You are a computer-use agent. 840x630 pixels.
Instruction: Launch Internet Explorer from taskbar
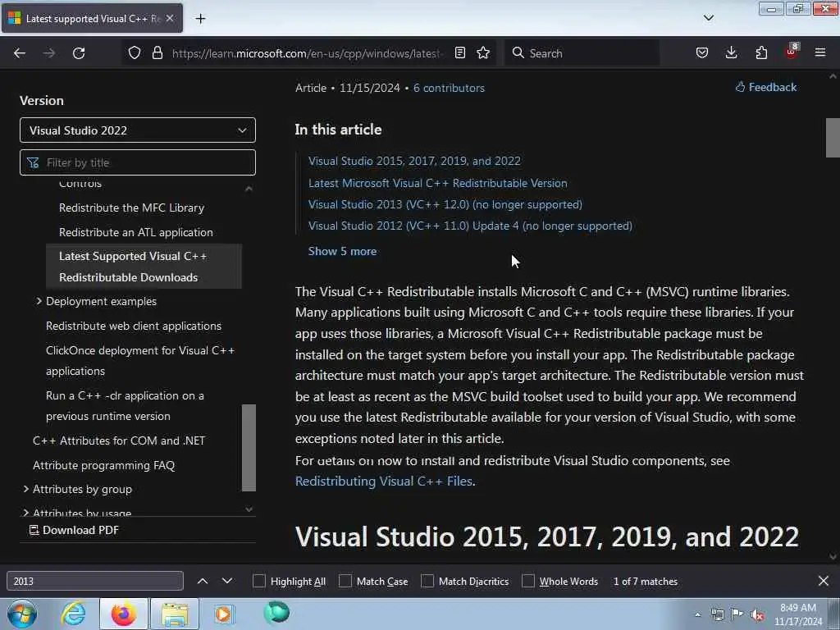point(73,614)
